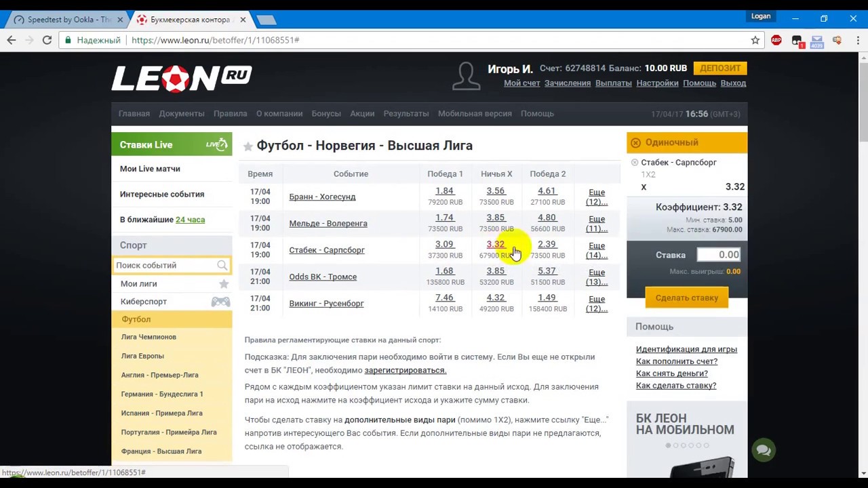Expand Еще (13) for Odds BK - Тромсе
This screenshot has height=488, width=868.
point(597,277)
